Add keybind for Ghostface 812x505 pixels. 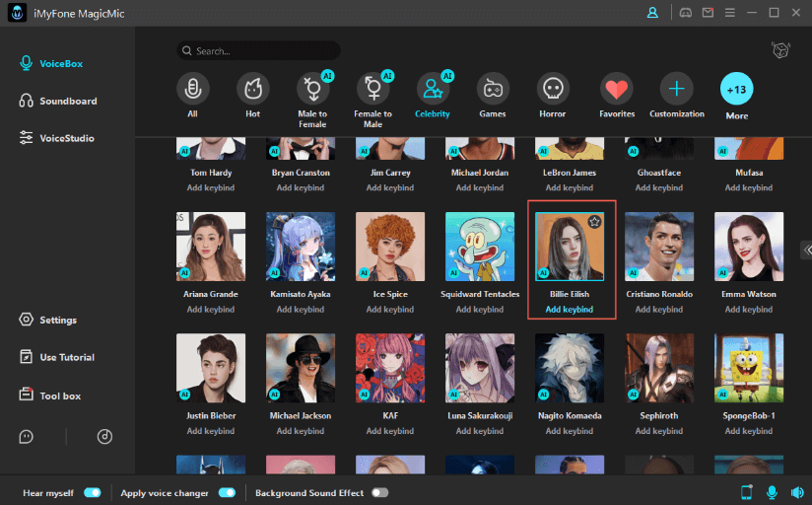pyautogui.click(x=659, y=187)
